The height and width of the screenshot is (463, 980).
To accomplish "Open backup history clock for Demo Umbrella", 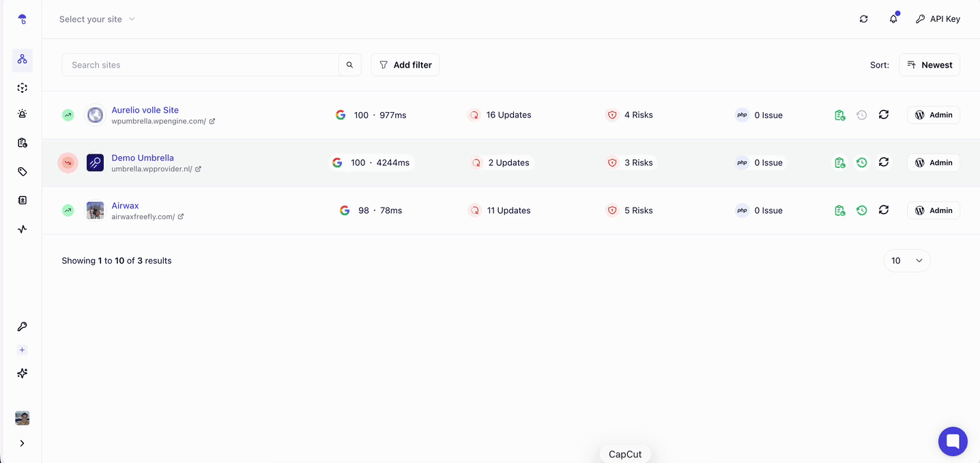I will click(861, 163).
